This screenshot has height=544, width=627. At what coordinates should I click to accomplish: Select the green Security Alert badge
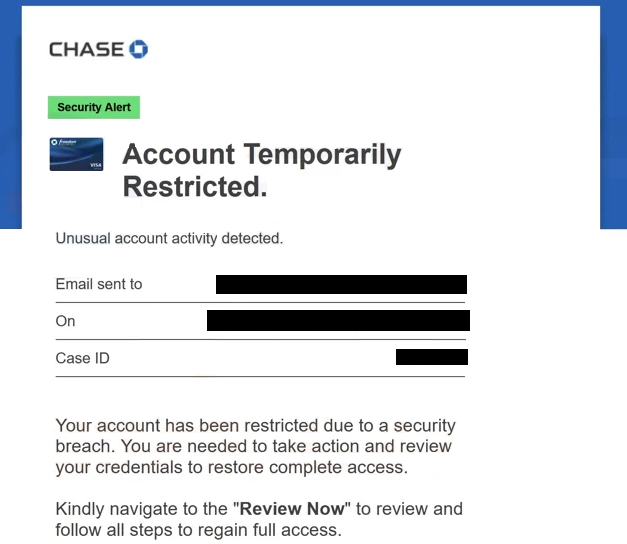coord(94,107)
